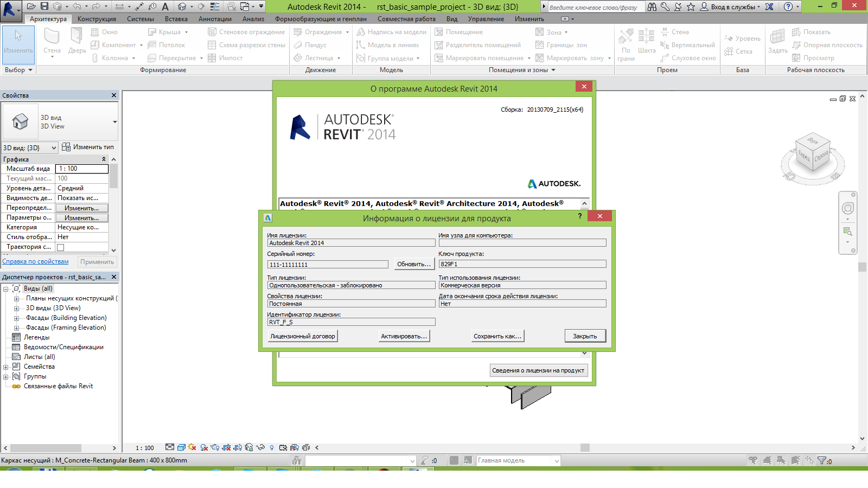Select the Wall (Стена) tool
The height and width of the screenshot is (488, 868).
click(x=52, y=42)
